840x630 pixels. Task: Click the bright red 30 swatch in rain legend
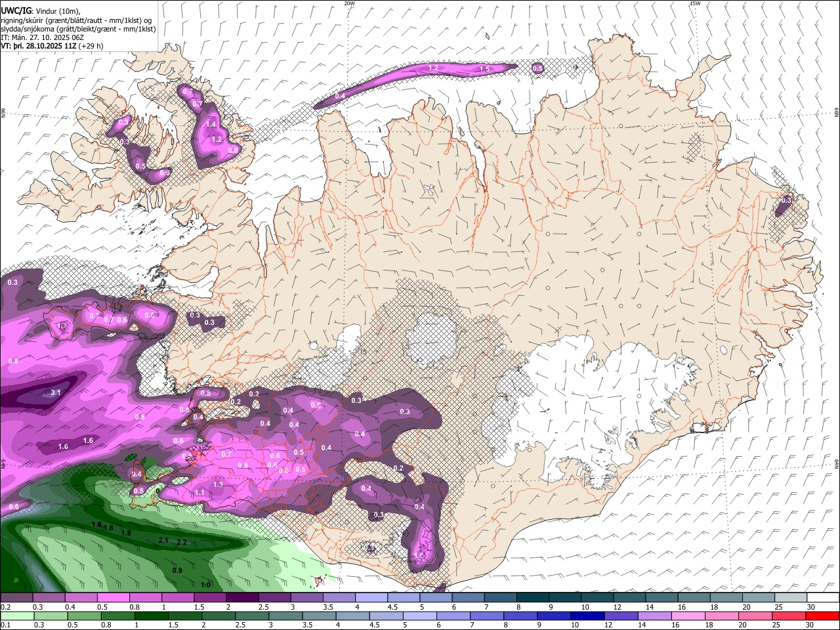point(822,616)
